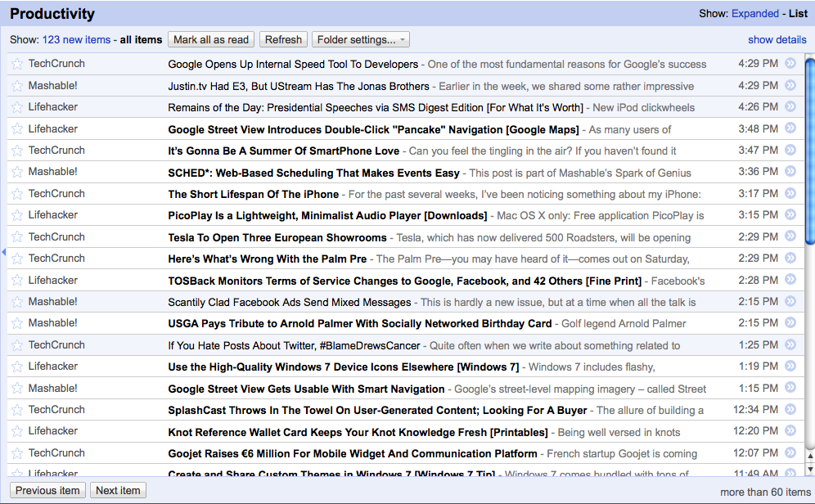815x504 pixels.
Task: Star the Google Opens Up Internal Speed Tool item
Action: click(17, 64)
